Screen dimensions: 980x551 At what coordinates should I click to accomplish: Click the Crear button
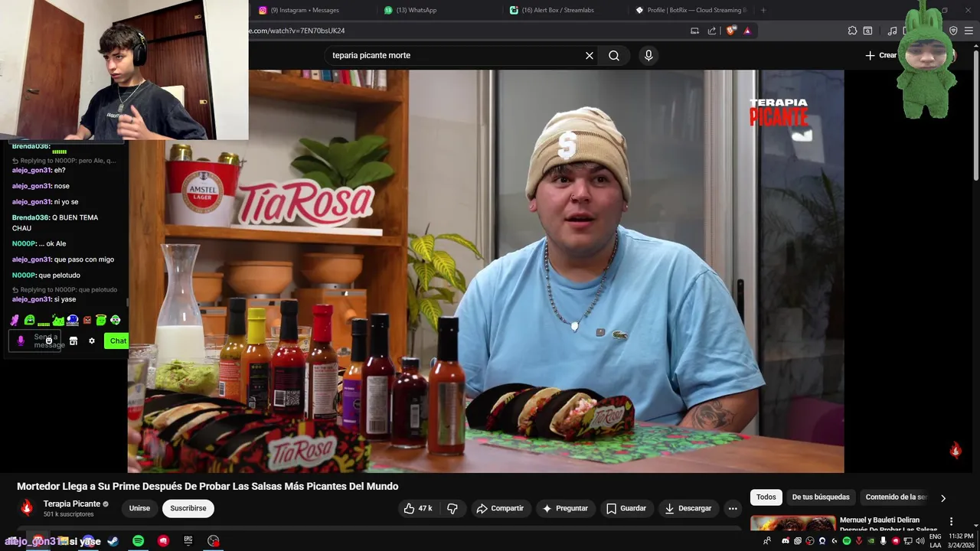point(881,55)
